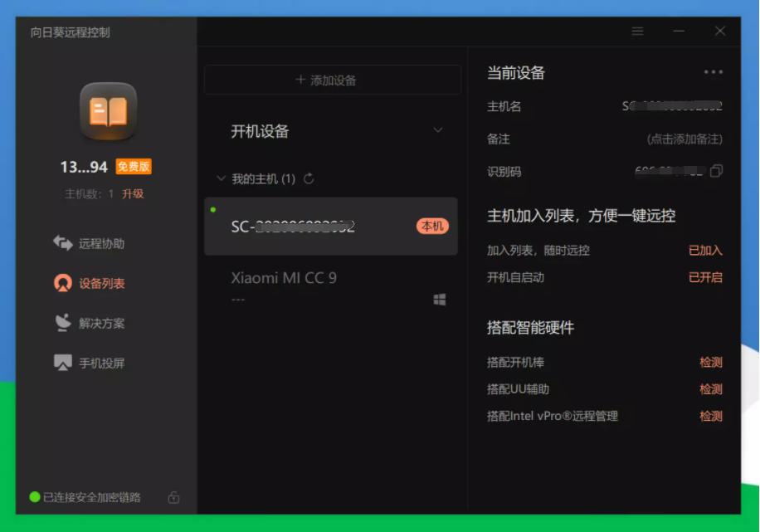
Task: Collapse the 开机设备 section chevron
Action: click(x=439, y=130)
